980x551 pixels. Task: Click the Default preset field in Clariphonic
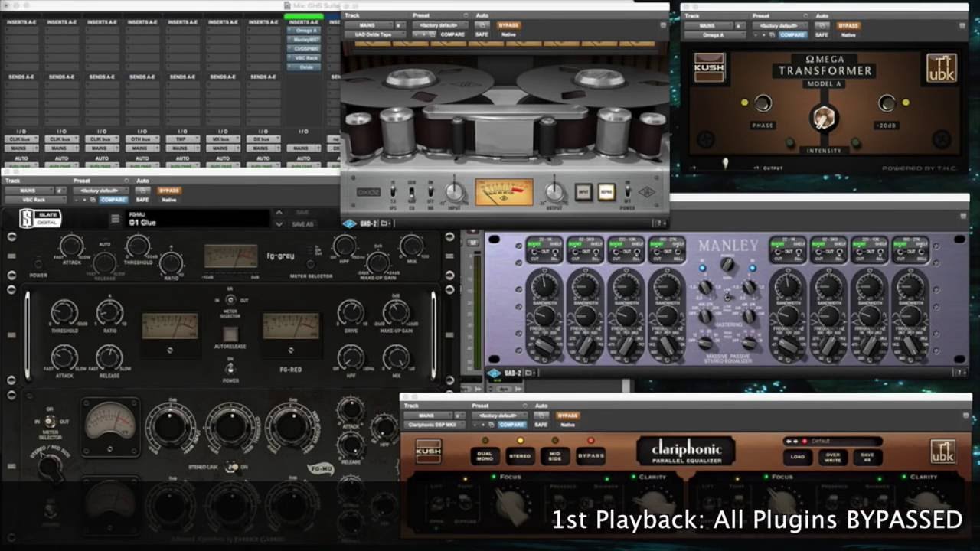[832, 441]
